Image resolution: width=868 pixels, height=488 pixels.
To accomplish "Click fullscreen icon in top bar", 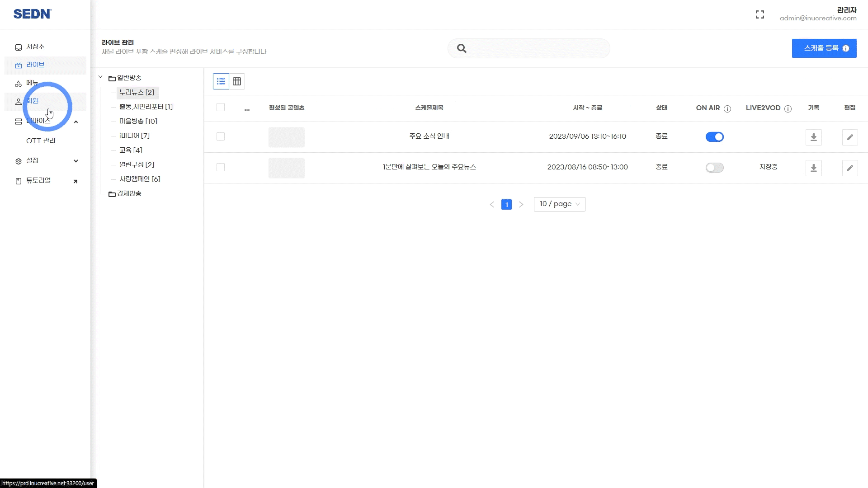I will (760, 15).
